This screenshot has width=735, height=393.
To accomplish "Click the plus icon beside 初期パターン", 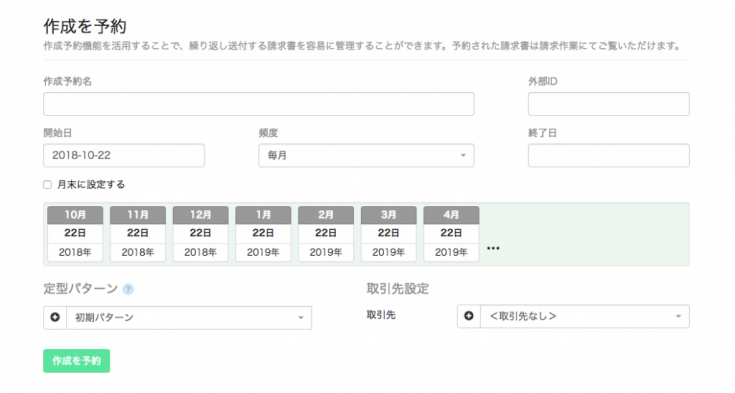I will click(55, 317).
